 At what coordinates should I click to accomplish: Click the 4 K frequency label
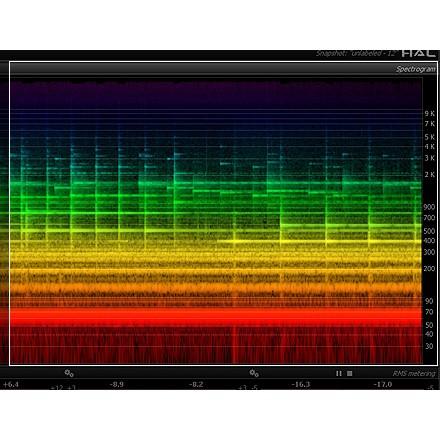[x=430, y=146]
